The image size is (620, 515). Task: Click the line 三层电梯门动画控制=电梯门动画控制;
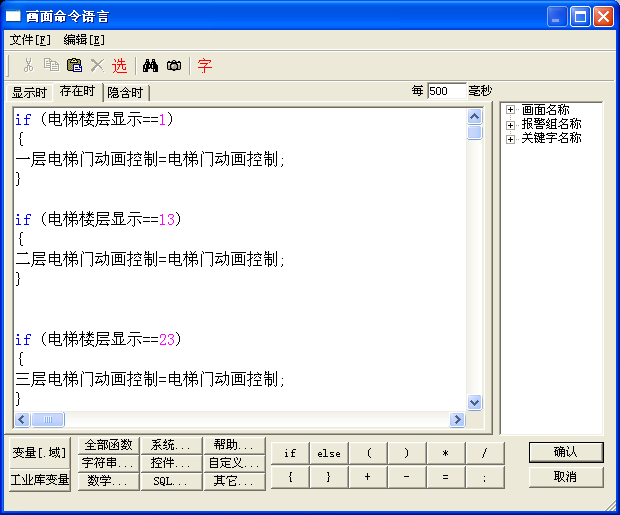(x=150, y=379)
